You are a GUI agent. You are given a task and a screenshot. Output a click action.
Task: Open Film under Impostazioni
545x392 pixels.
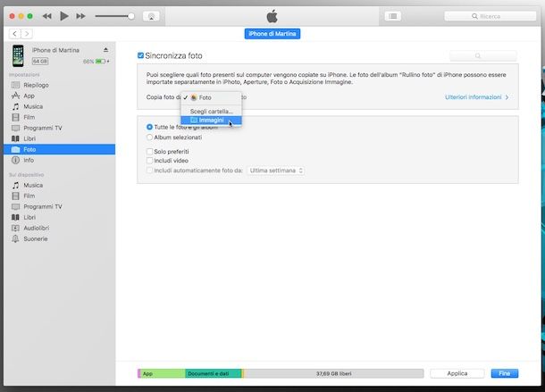(60, 118)
